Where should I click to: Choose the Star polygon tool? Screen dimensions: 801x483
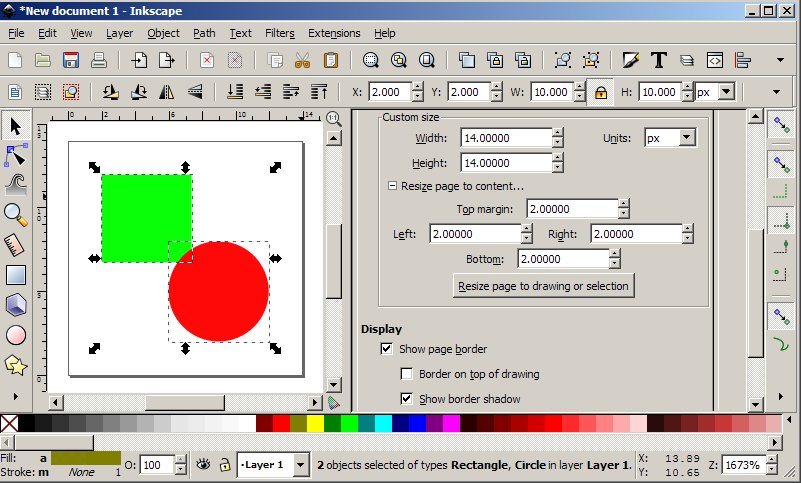(x=15, y=364)
